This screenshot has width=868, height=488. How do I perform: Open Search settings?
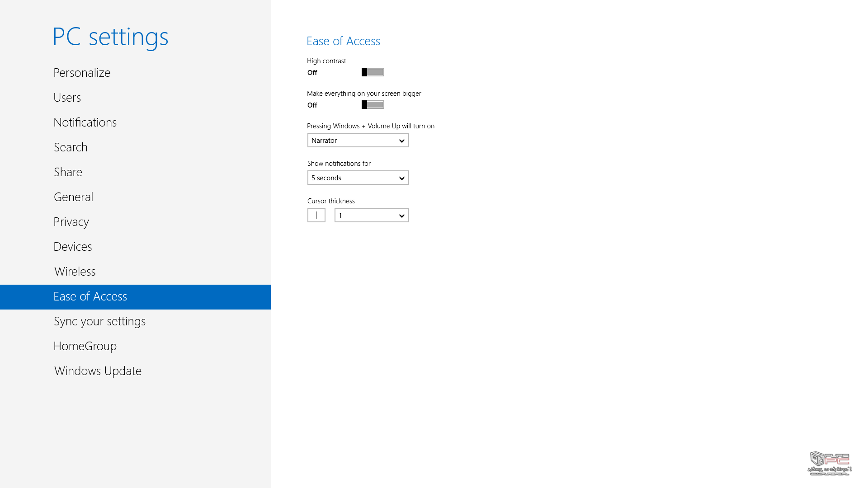(x=71, y=147)
